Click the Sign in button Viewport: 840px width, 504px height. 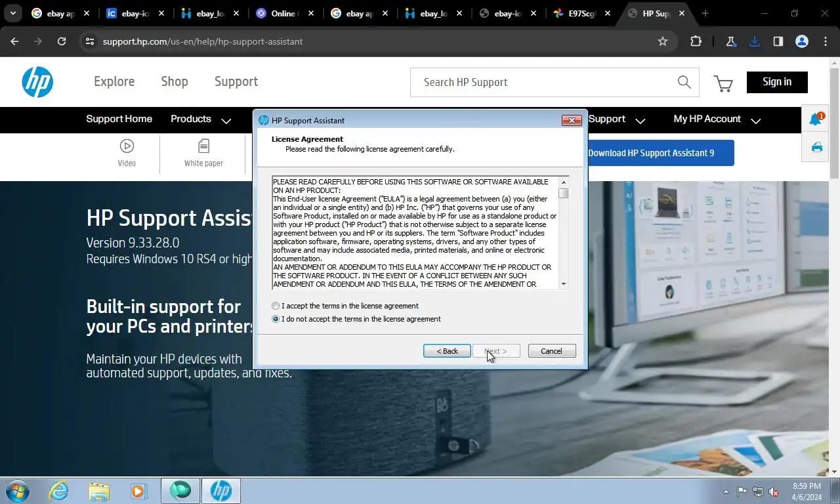pyautogui.click(x=777, y=82)
